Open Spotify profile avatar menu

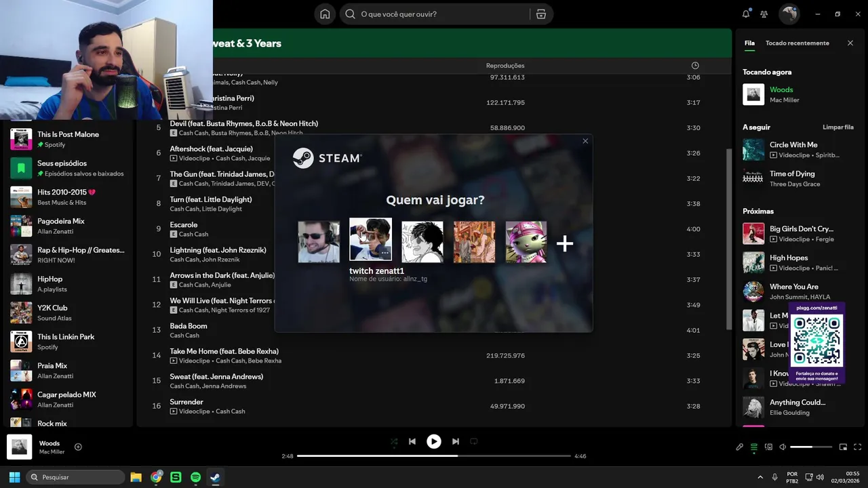(x=789, y=14)
